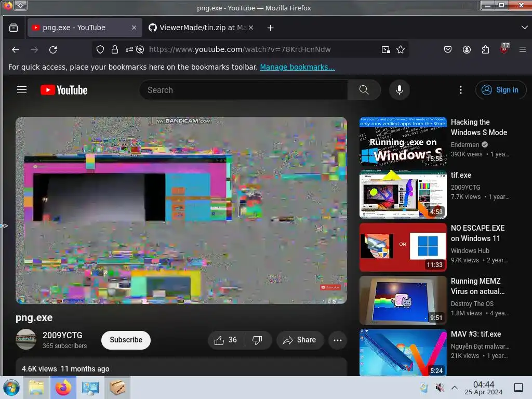Screen dimensions: 532x399
Task: Click 2009YCTG channel name under video
Action: [x=62, y=335]
